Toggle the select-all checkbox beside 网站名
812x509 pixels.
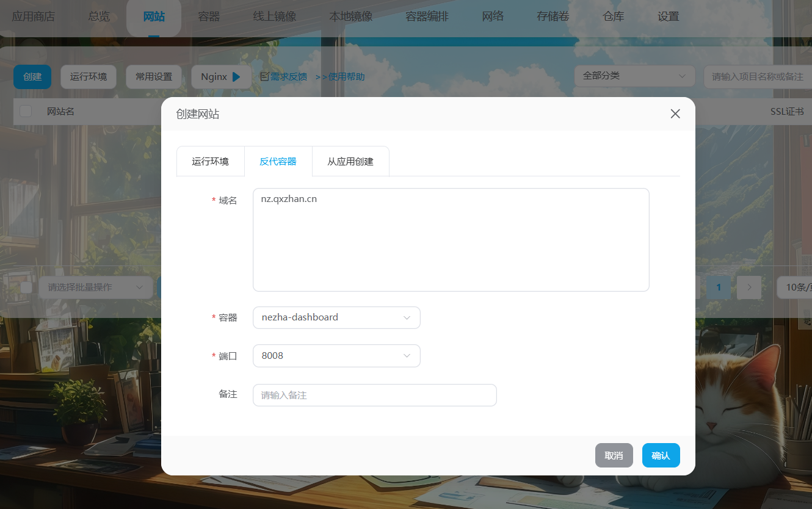tap(26, 111)
